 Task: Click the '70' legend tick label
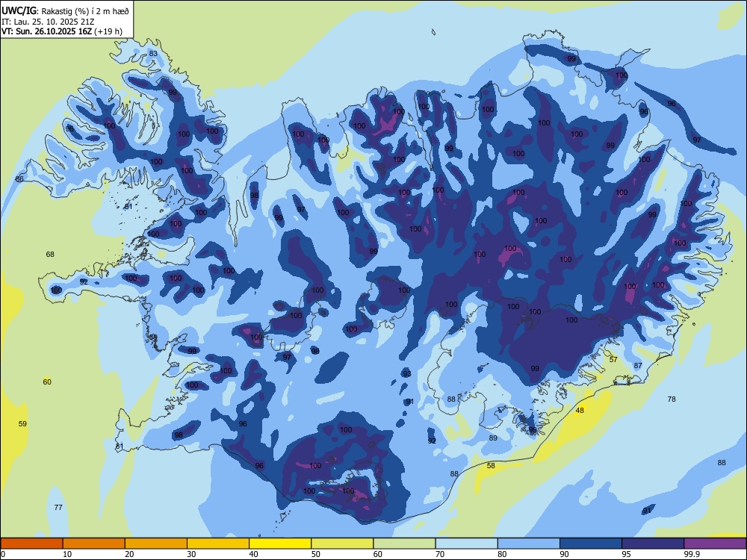pyautogui.click(x=440, y=554)
